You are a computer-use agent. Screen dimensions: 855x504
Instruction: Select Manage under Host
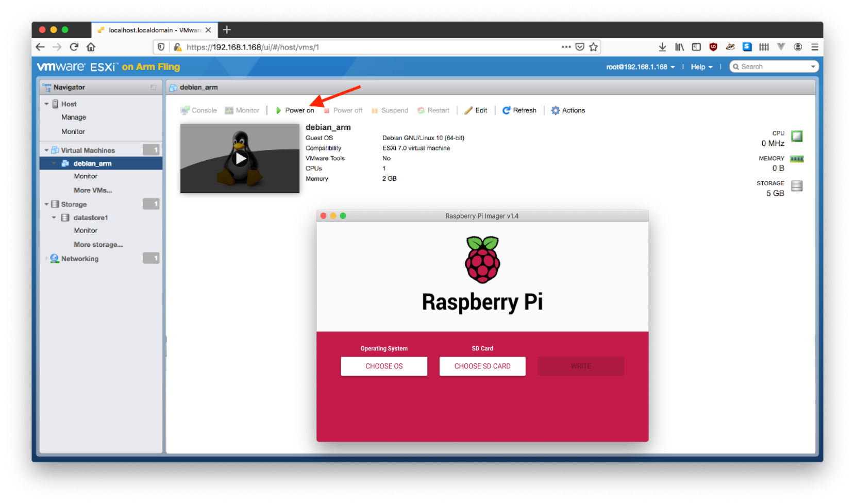pyautogui.click(x=74, y=117)
